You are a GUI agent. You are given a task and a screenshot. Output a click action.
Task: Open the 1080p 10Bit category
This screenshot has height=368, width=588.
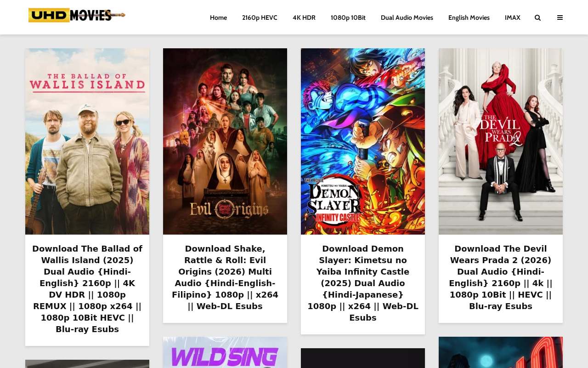tap(348, 17)
